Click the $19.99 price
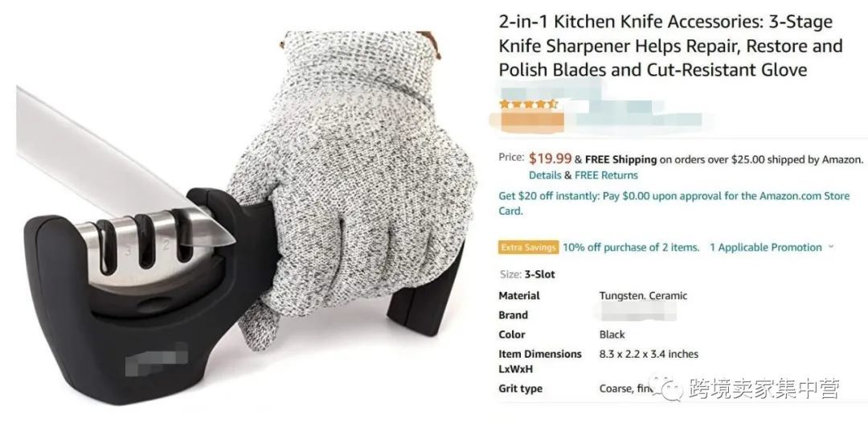The image size is (868, 427). tap(550, 159)
